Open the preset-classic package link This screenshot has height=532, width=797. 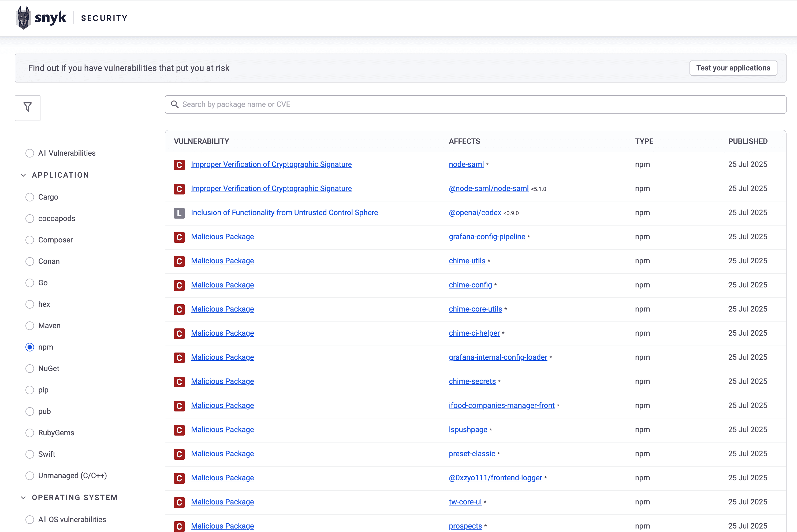click(x=472, y=454)
